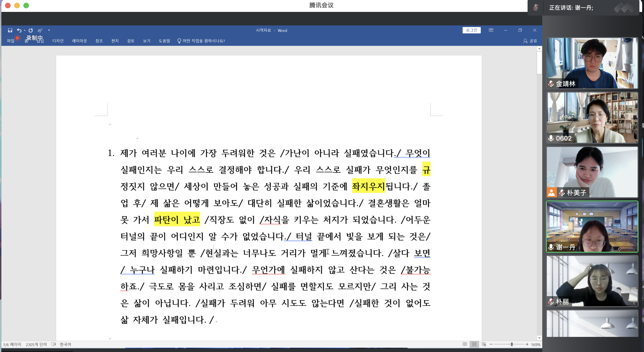Click the Redo circular arrow icon
The height and width of the screenshot is (352, 644).
pyautogui.click(x=30, y=30)
